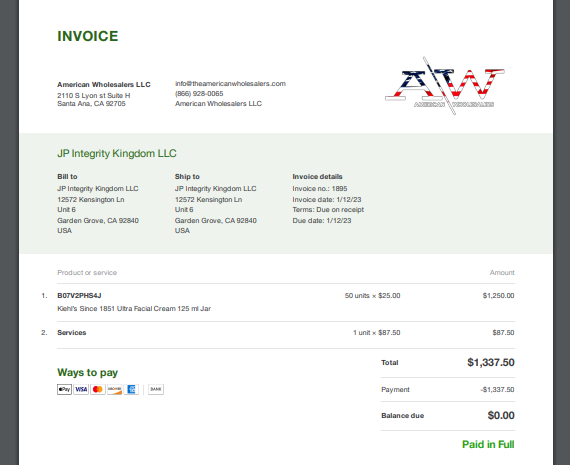Screen dimensions: 570x465
Task: Click the Kiehl's Ultra Facial Cream description
Action: click(x=134, y=309)
